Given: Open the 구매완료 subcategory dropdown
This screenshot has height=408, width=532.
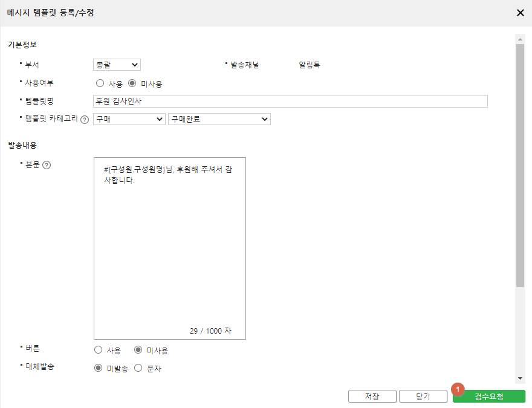Looking at the screenshot, I should (219, 119).
